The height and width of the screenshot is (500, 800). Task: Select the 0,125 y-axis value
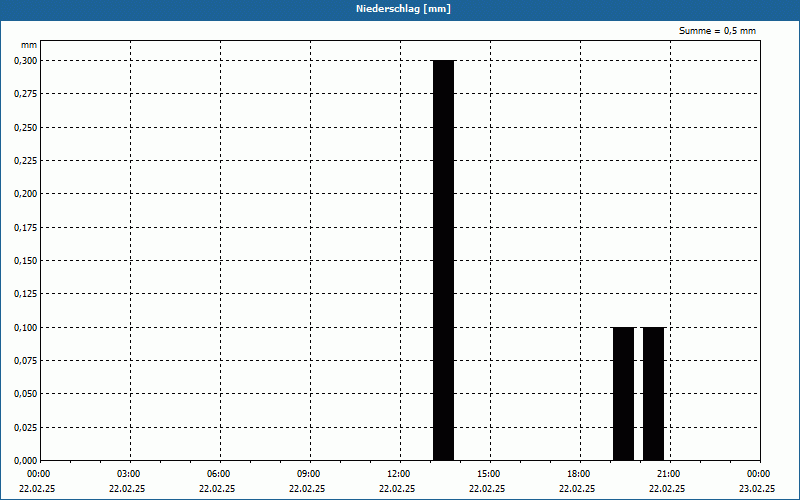(26, 294)
